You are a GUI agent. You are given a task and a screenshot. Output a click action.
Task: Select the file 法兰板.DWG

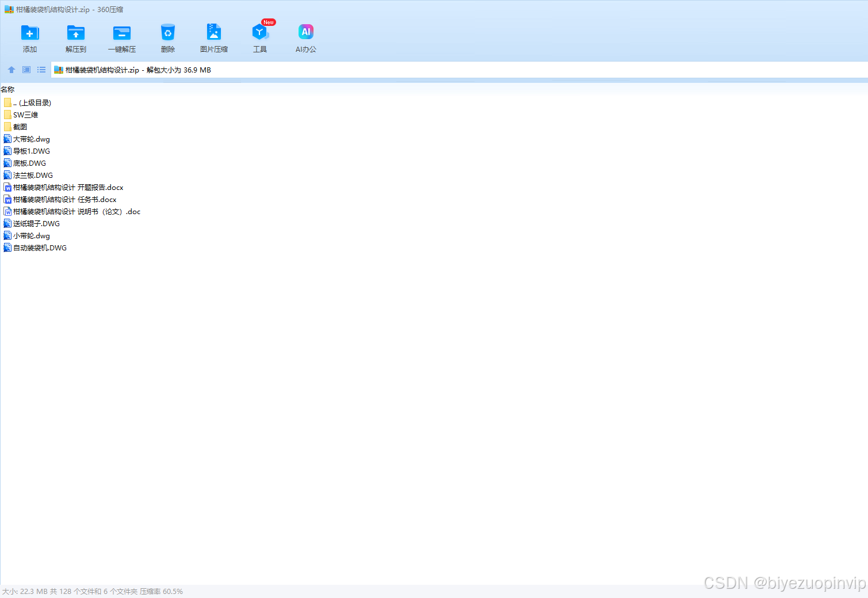[x=28, y=175]
